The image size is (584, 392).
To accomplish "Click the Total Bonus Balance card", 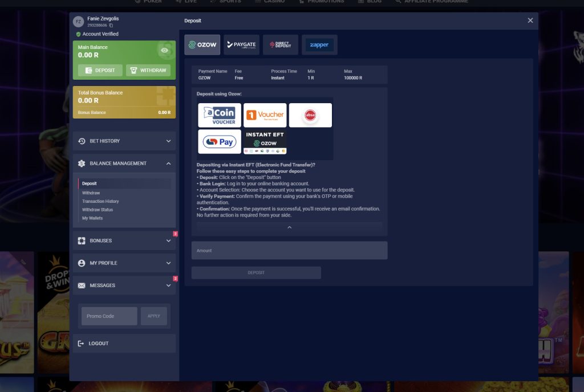I will point(124,103).
